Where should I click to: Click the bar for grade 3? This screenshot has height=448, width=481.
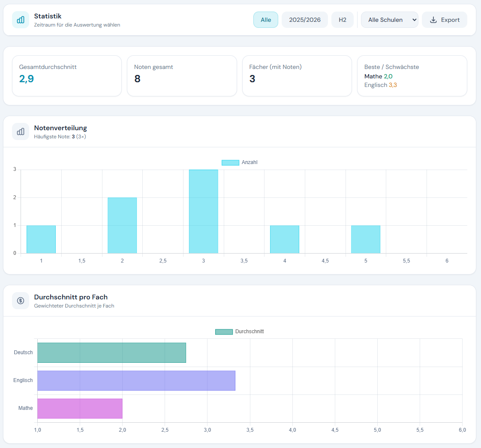(x=203, y=212)
